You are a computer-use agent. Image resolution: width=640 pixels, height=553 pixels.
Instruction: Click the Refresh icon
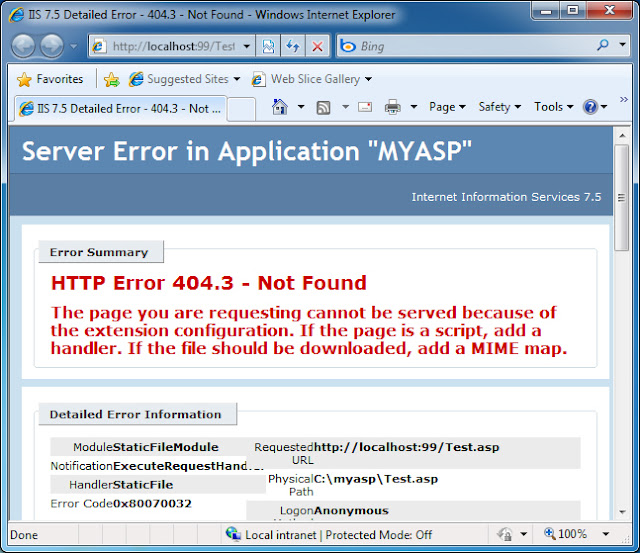pyautogui.click(x=293, y=46)
